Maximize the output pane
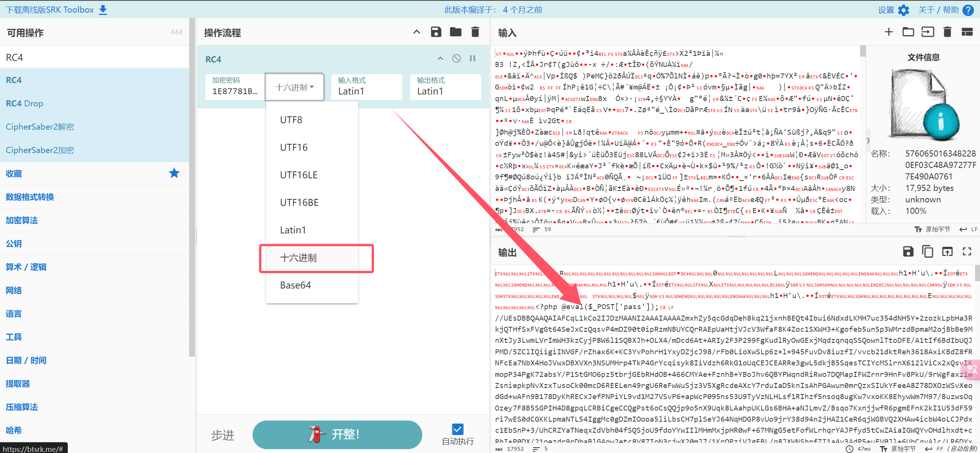The image size is (980, 453). (x=967, y=251)
